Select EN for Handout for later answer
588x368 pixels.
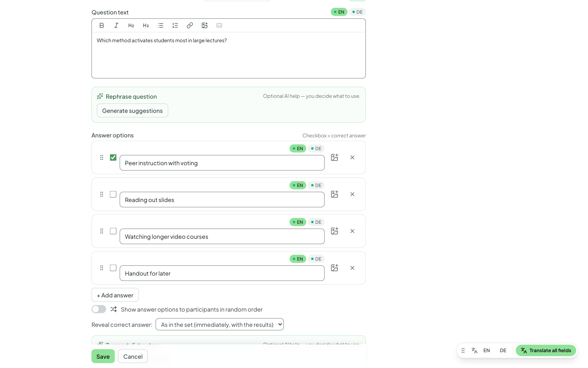pos(298,259)
